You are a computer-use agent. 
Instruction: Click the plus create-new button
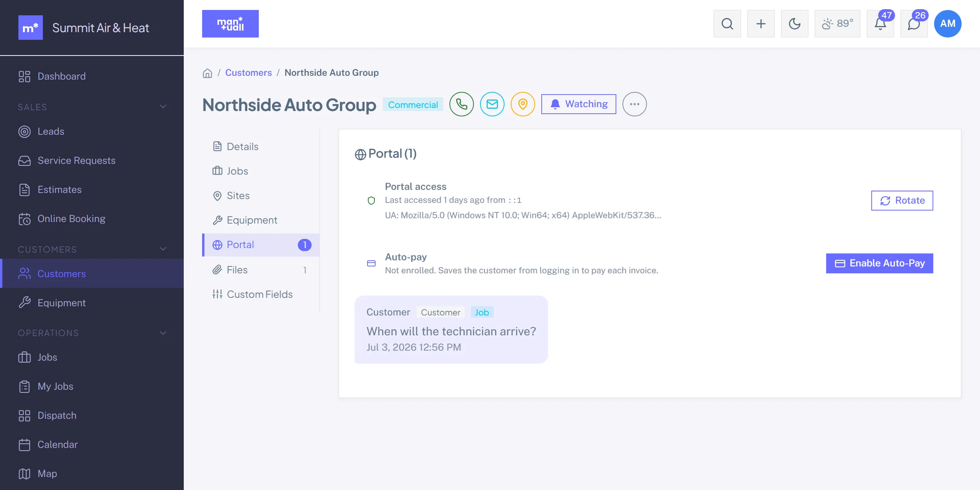tap(761, 24)
